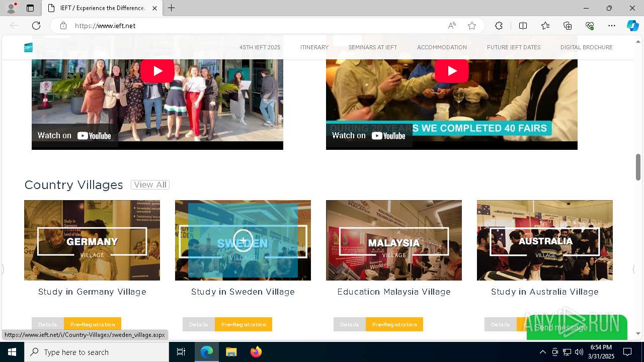This screenshot has height=362, width=644.
Task: Open Microsoft Edge from taskbar
Action: point(207,352)
